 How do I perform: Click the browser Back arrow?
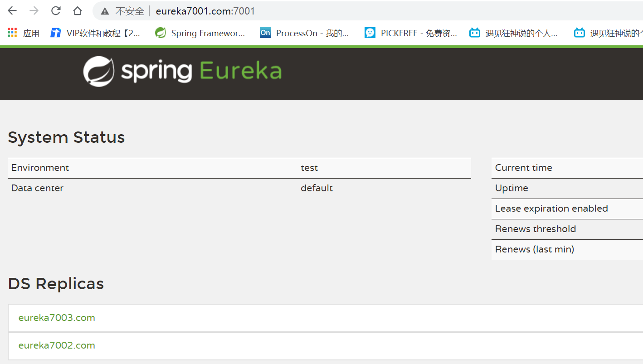click(12, 11)
